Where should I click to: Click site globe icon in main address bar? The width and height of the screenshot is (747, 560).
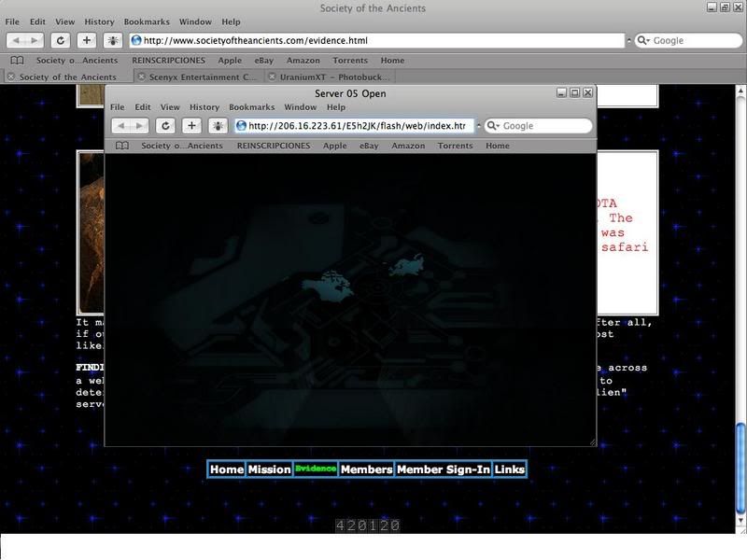pyautogui.click(x=136, y=40)
